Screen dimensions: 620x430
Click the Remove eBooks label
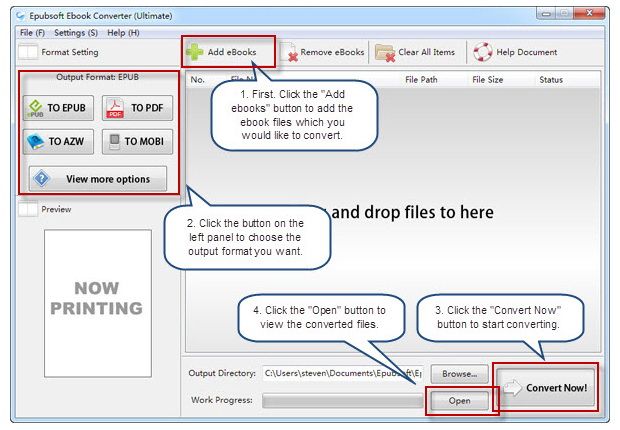[332, 52]
